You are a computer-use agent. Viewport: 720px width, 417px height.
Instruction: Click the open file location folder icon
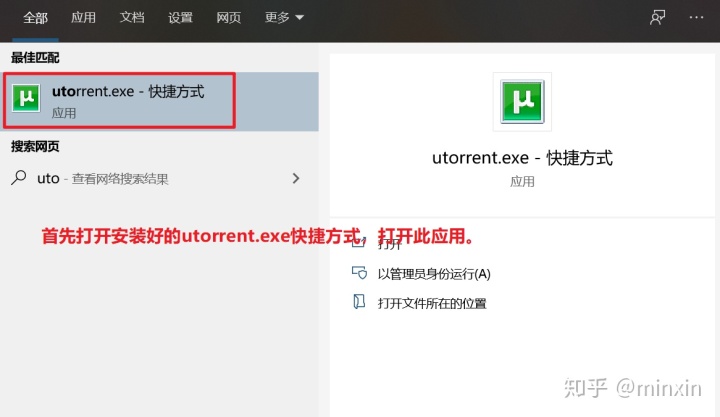(x=359, y=302)
